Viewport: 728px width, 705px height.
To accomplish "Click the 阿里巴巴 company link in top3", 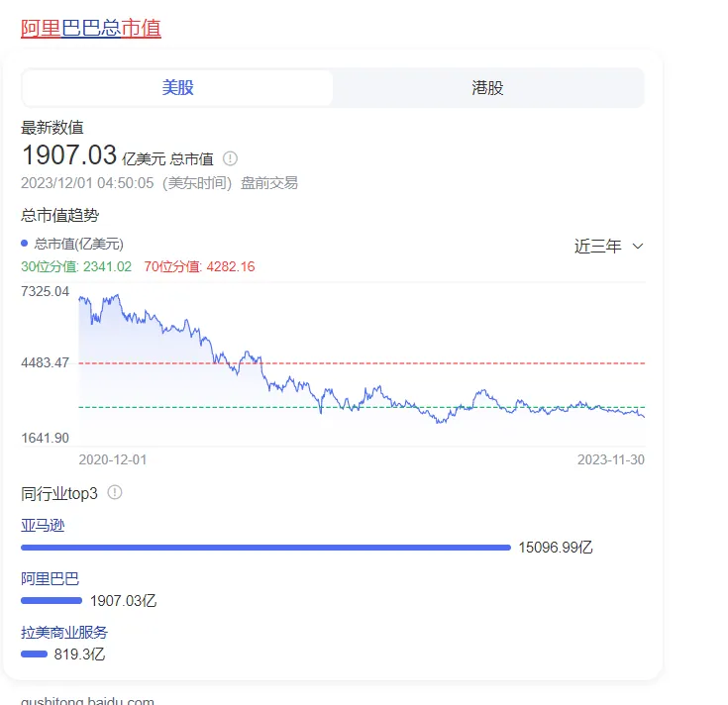I will (50, 579).
